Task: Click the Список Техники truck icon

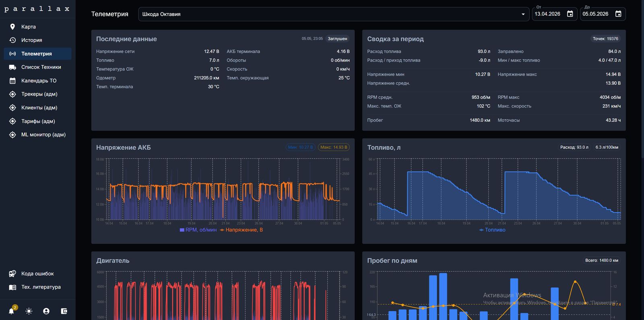Action: pos(12,67)
